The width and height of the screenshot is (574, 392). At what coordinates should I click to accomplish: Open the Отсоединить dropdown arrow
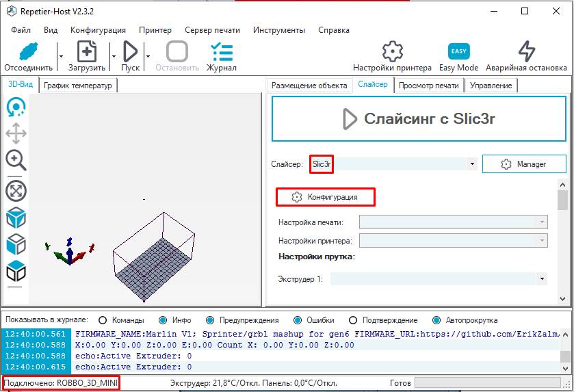click(x=61, y=56)
